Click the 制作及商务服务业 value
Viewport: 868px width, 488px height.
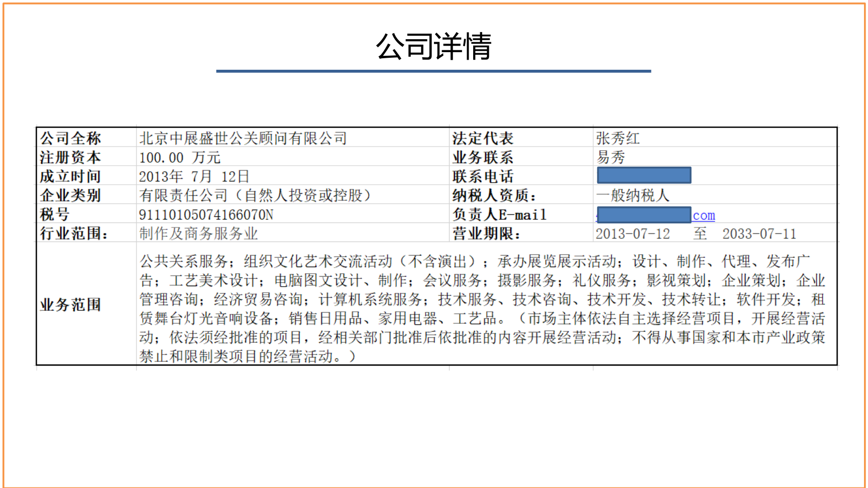pyautogui.click(x=198, y=233)
